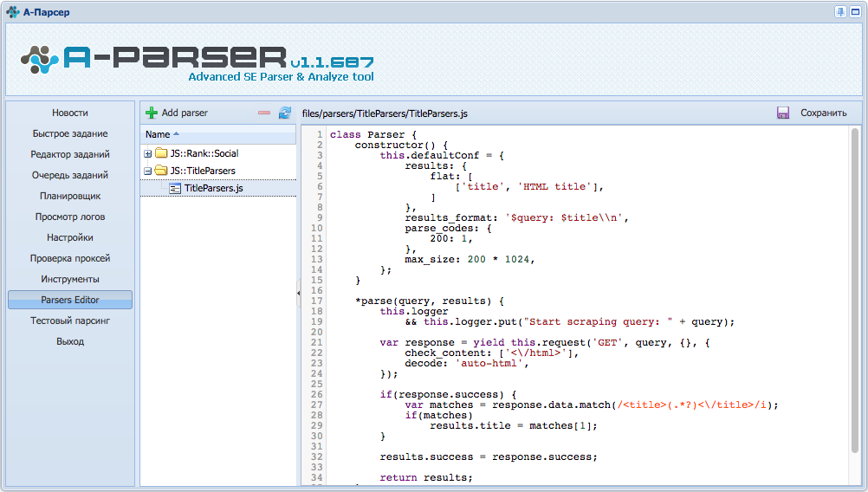Click the 'check_content' code line
Screen dimensions: 868x492
491,353
